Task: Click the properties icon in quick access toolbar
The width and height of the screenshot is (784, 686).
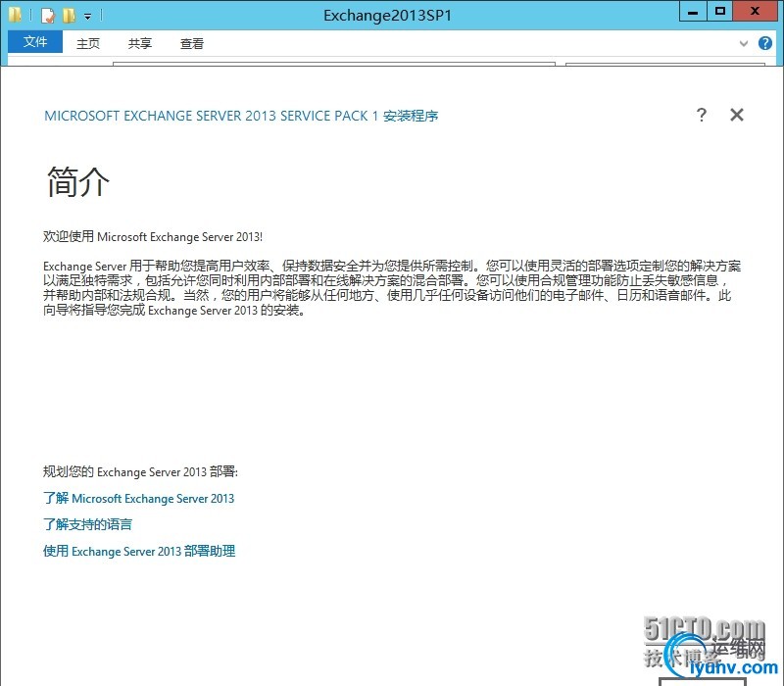Action: click(x=47, y=16)
